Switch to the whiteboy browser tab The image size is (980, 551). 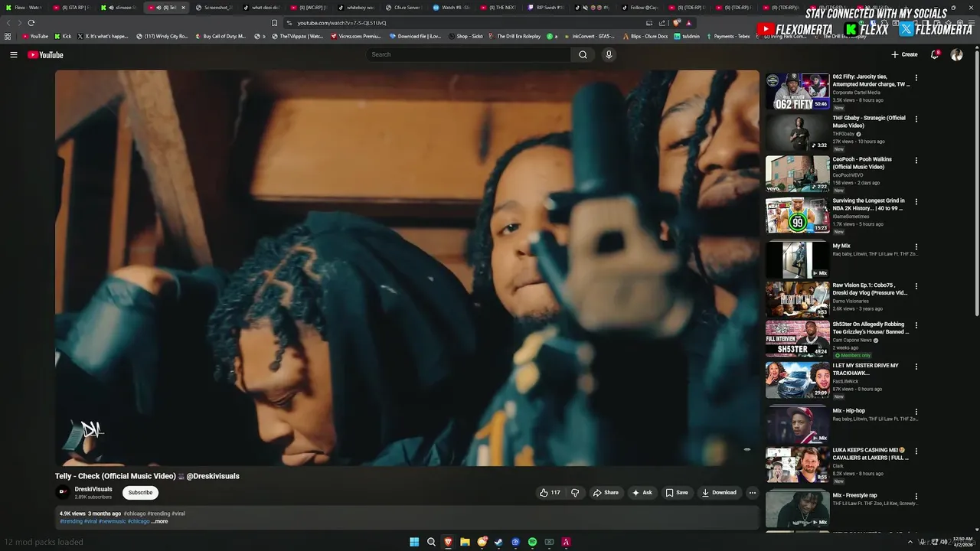(x=357, y=8)
